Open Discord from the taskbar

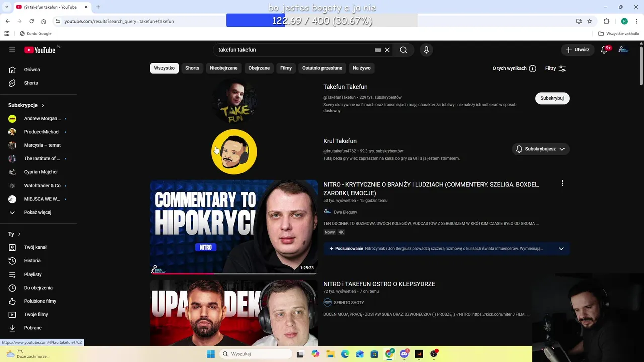(x=404, y=354)
